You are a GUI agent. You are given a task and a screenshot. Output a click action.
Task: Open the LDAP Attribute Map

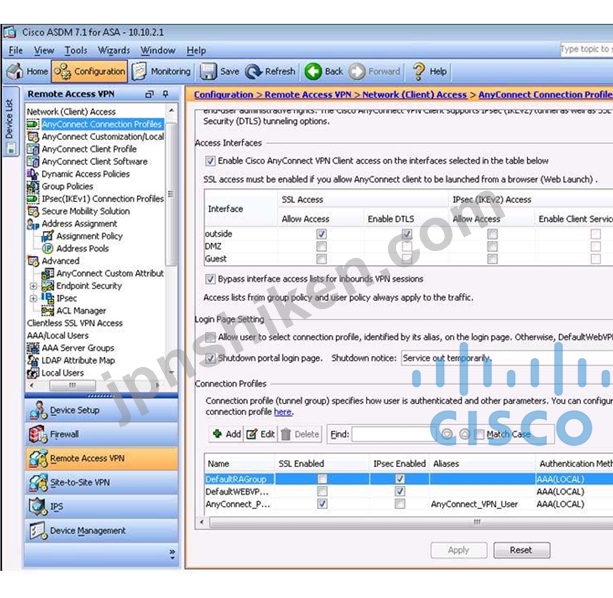[78, 361]
